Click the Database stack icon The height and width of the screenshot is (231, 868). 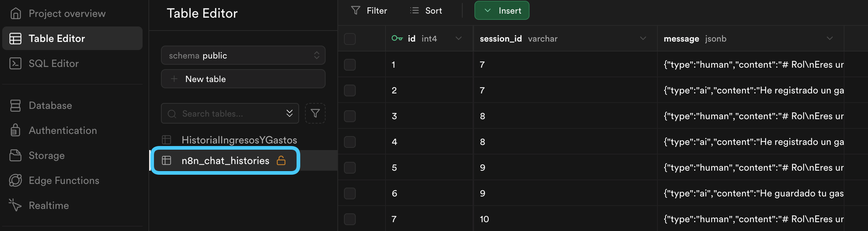(x=15, y=106)
